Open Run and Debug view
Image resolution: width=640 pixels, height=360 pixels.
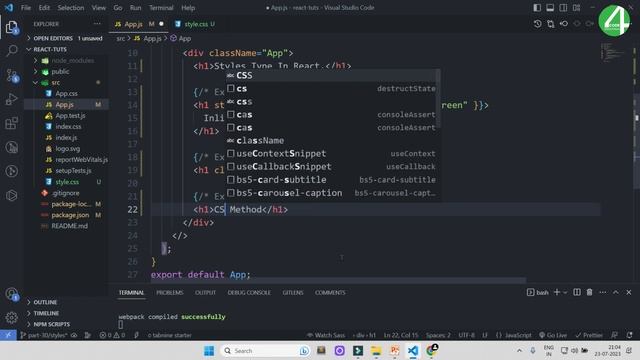[x=11, y=99]
